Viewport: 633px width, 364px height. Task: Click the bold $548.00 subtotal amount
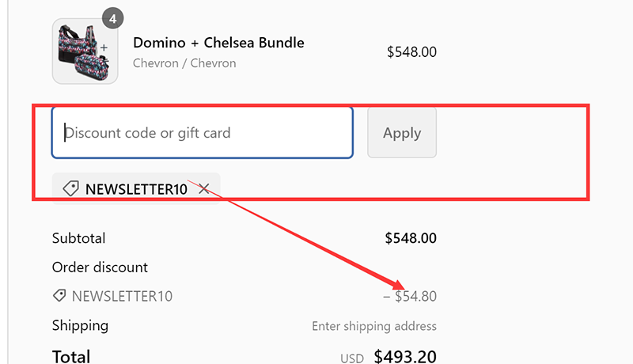410,238
